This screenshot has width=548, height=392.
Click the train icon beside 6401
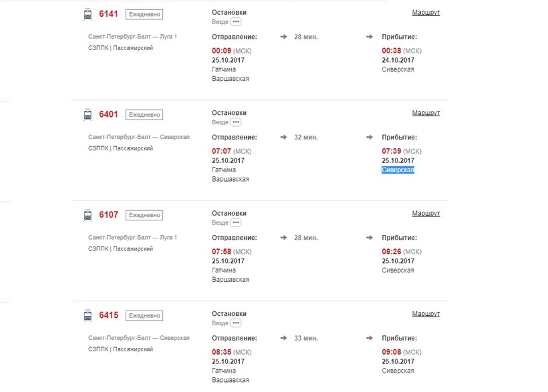(88, 115)
